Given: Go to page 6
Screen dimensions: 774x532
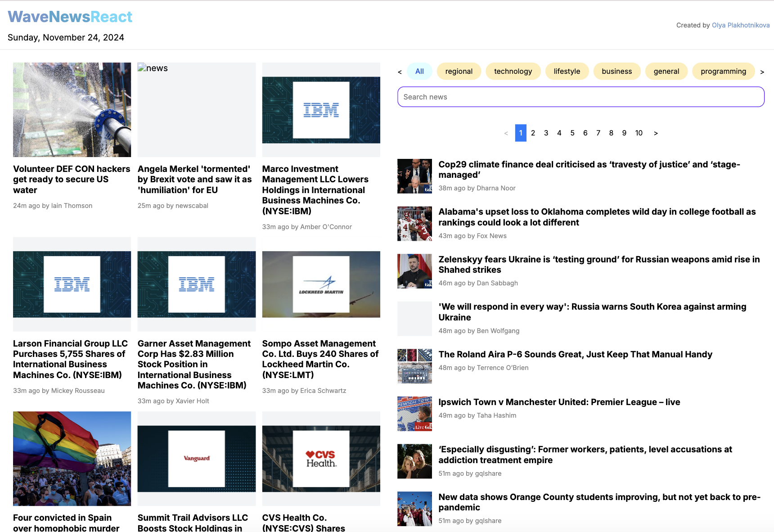Looking at the screenshot, I should click(x=585, y=133).
